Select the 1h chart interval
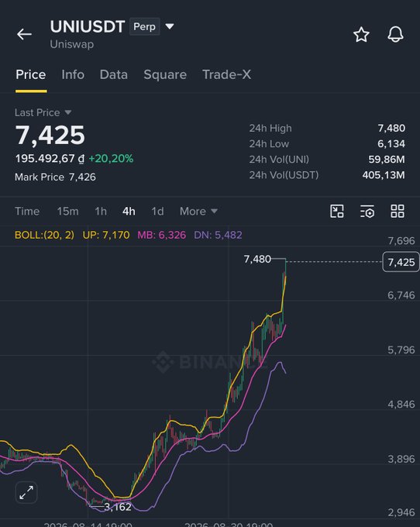This screenshot has height=527, width=420. pos(101,211)
